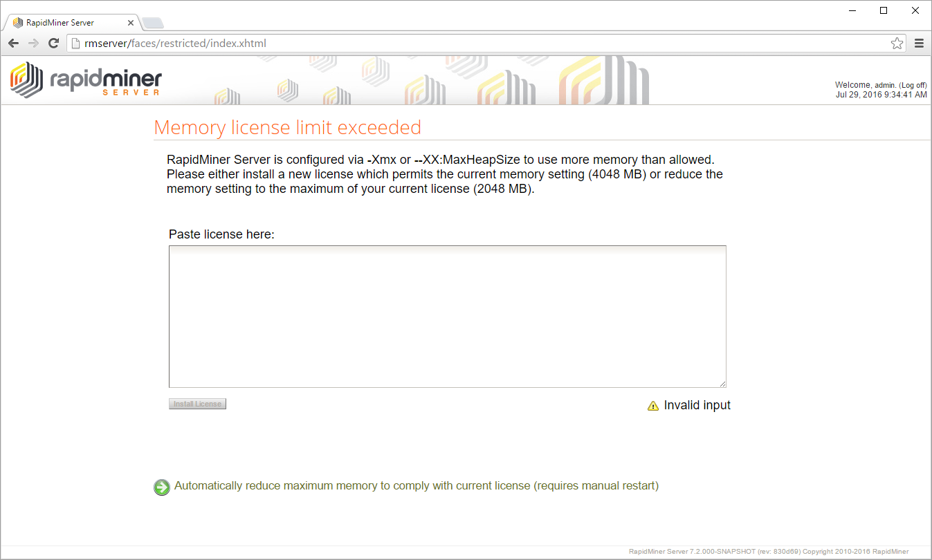Click the RapidMiner Server logo
932x560 pixels.
86,80
